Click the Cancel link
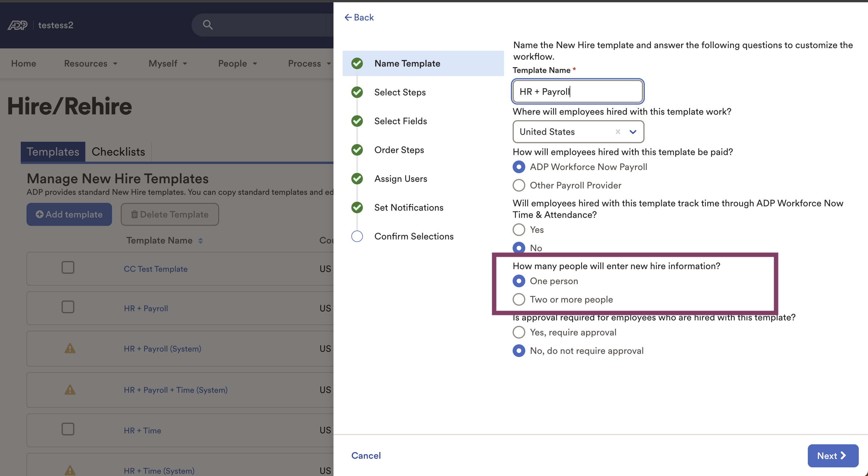This screenshot has width=868, height=476. tap(366, 456)
